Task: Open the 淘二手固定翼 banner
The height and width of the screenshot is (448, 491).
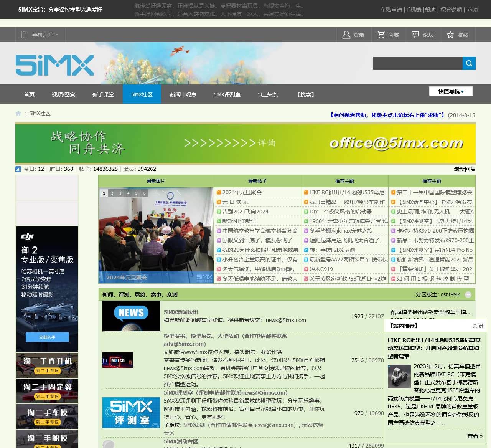Action: click(47, 391)
